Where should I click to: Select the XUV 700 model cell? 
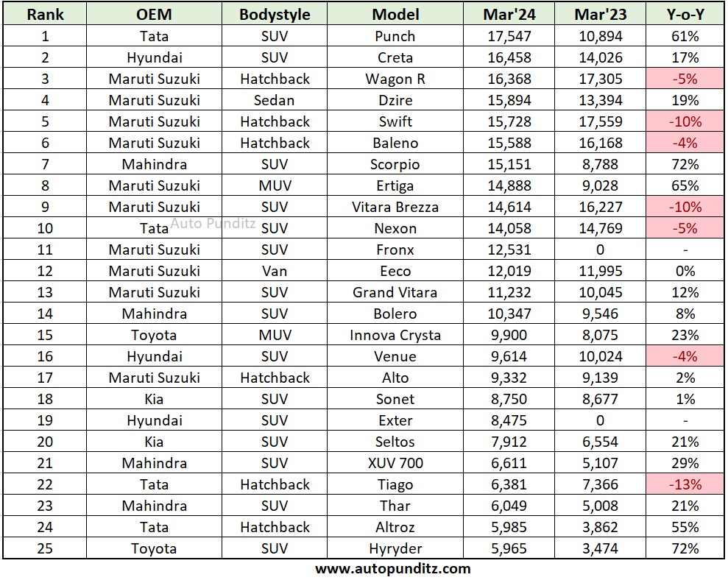point(395,463)
